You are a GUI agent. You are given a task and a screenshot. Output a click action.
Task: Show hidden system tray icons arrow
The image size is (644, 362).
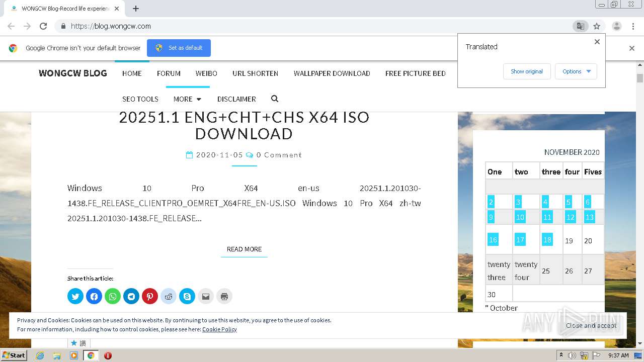(x=561, y=355)
